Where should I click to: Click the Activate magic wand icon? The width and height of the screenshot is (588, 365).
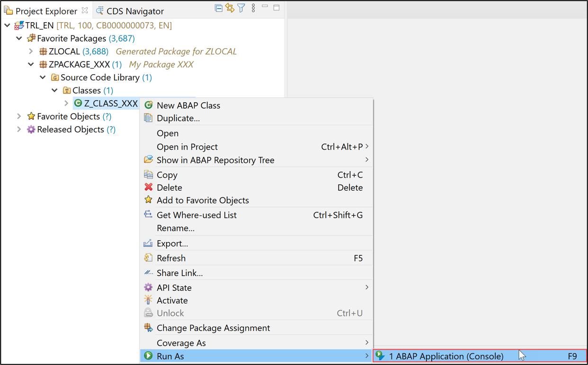click(x=149, y=300)
